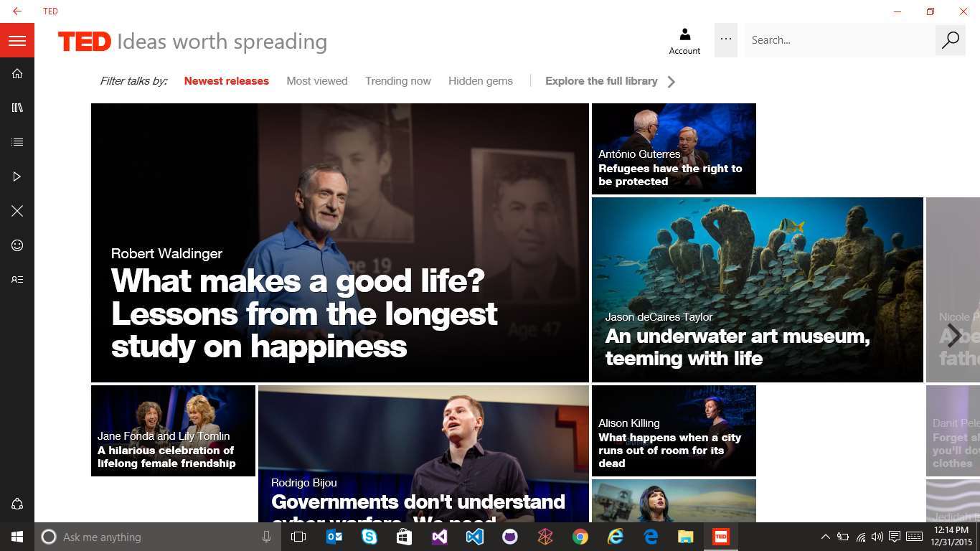This screenshot has width=980, height=551.
Task: Open the more options ellipsis menu
Action: [x=726, y=40]
